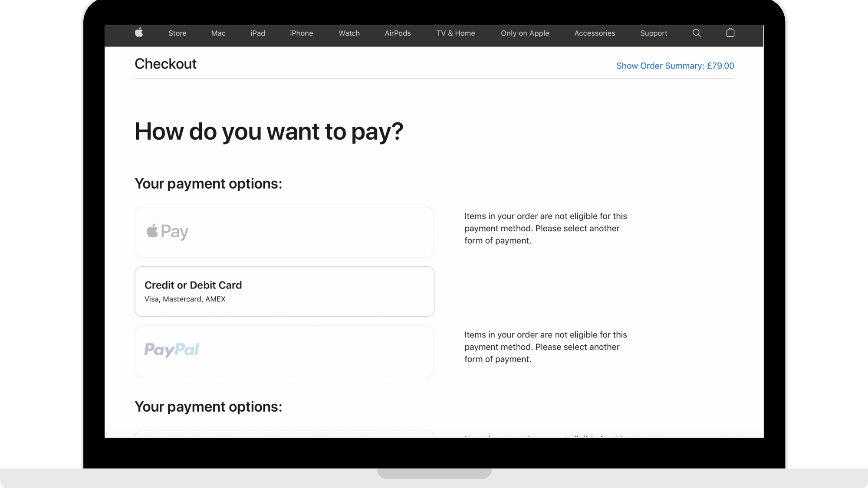Select the Apple Pay payment option
Screen dimensions: 868x488
[284, 232]
